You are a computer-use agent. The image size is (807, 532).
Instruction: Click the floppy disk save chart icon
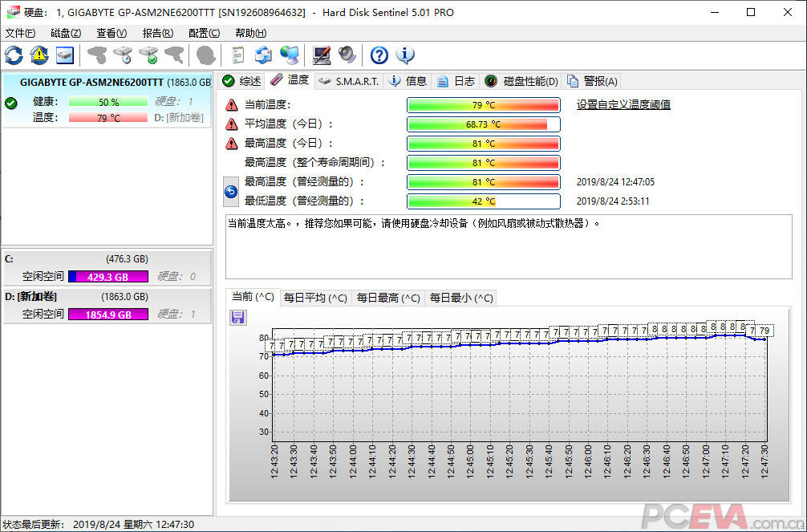click(x=237, y=317)
